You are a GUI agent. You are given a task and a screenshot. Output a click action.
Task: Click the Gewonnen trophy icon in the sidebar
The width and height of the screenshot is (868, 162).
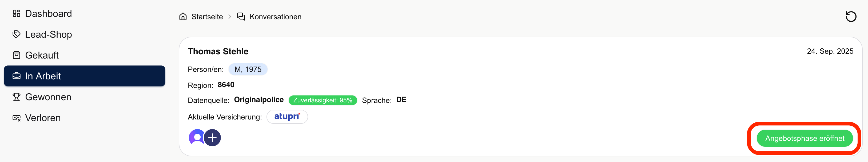(x=17, y=97)
